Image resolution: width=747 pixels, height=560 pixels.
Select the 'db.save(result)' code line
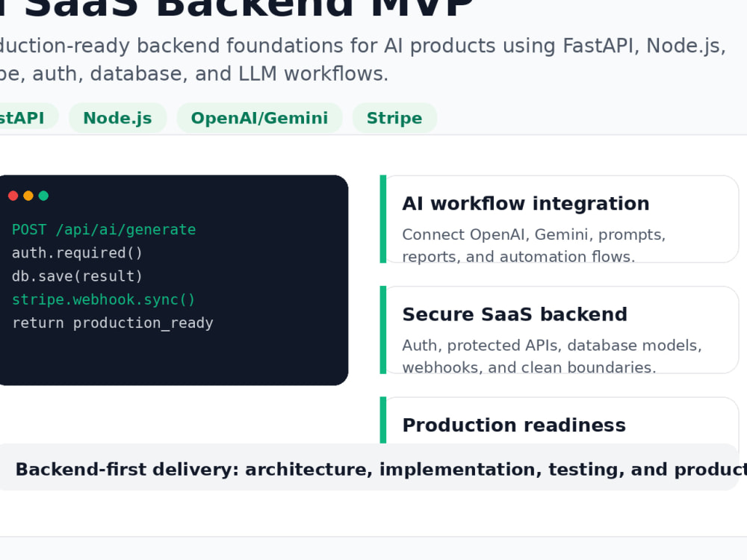tap(77, 276)
